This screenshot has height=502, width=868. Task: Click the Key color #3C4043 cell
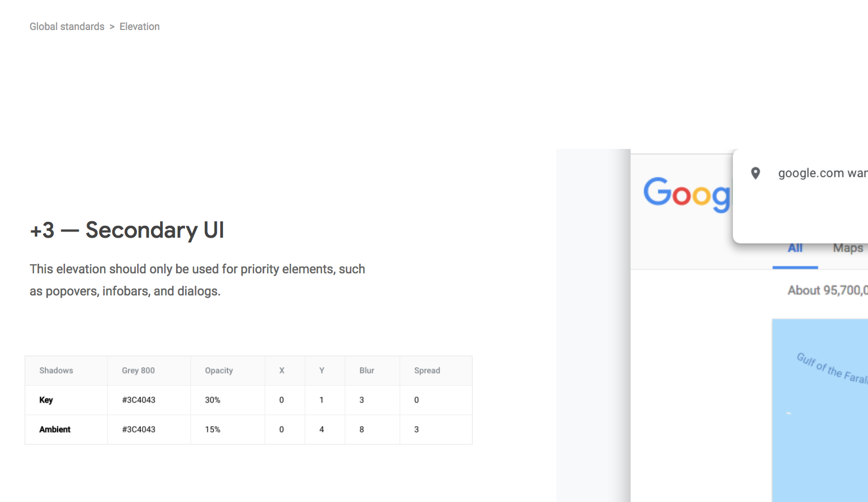(x=139, y=400)
